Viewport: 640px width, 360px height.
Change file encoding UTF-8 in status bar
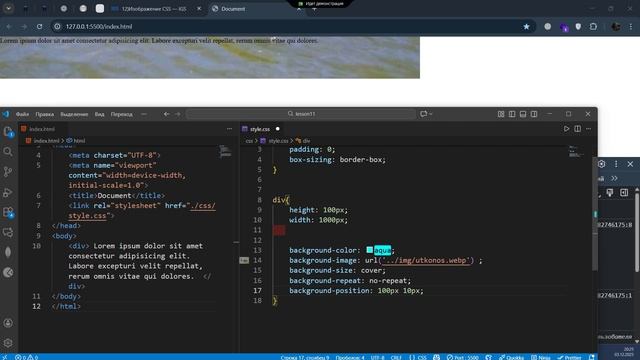click(378, 357)
